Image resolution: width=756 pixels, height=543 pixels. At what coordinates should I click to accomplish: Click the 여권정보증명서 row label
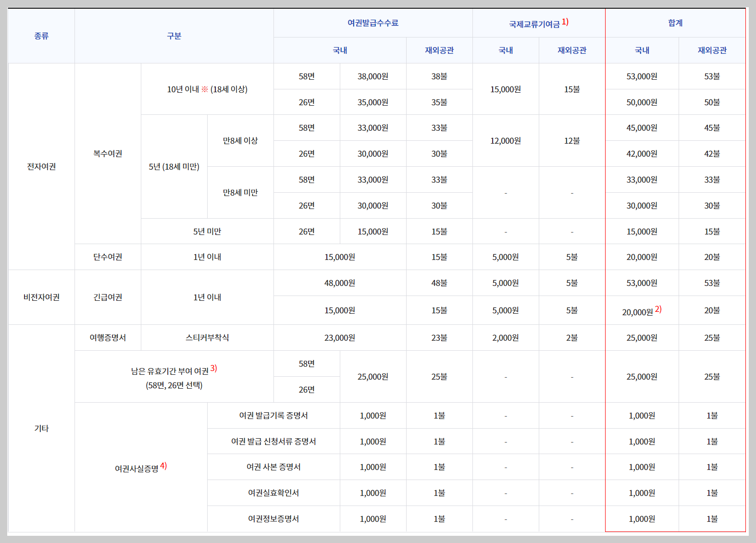pos(273,519)
